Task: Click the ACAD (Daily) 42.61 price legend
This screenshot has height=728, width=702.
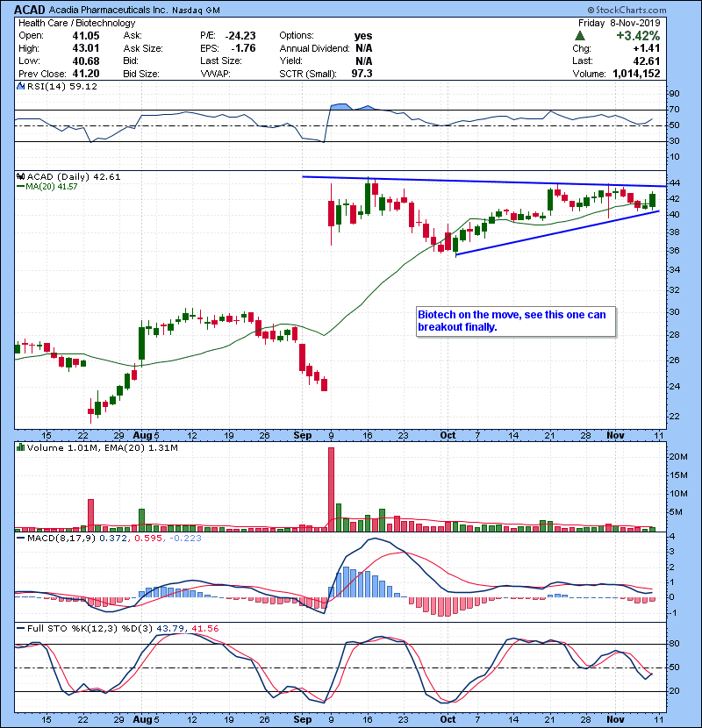Action: 74,177
